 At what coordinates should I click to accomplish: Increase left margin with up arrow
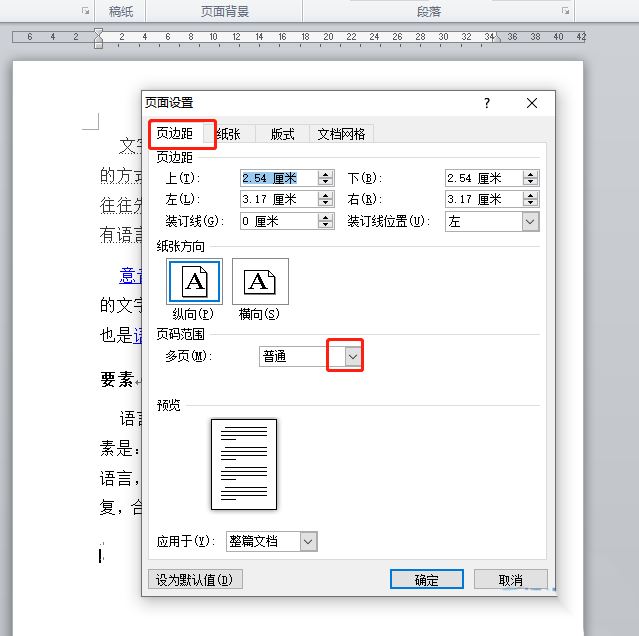tap(325, 195)
